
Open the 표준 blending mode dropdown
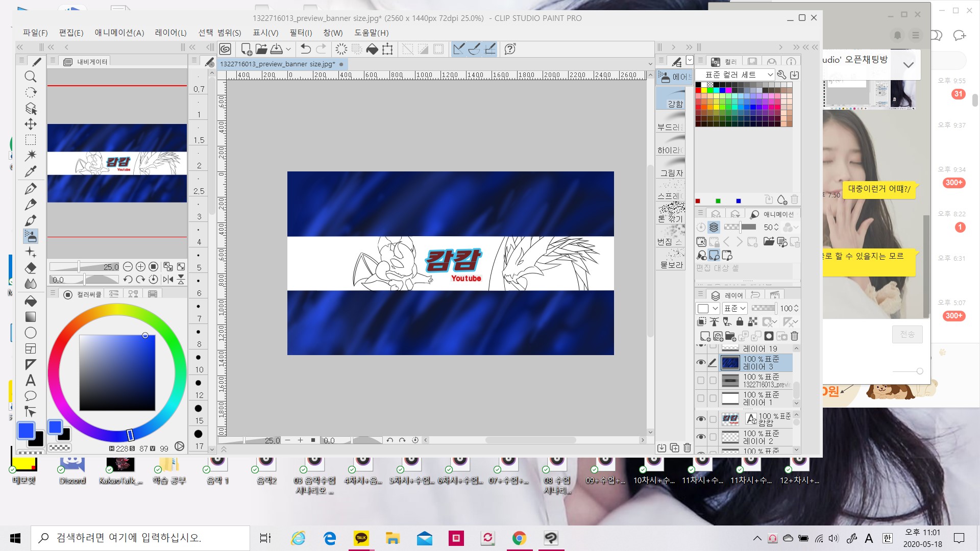pos(735,308)
